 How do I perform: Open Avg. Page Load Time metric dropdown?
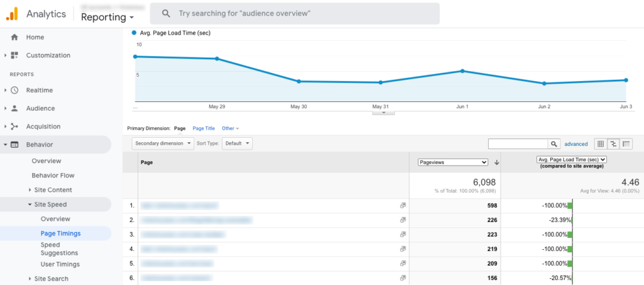(571, 160)
